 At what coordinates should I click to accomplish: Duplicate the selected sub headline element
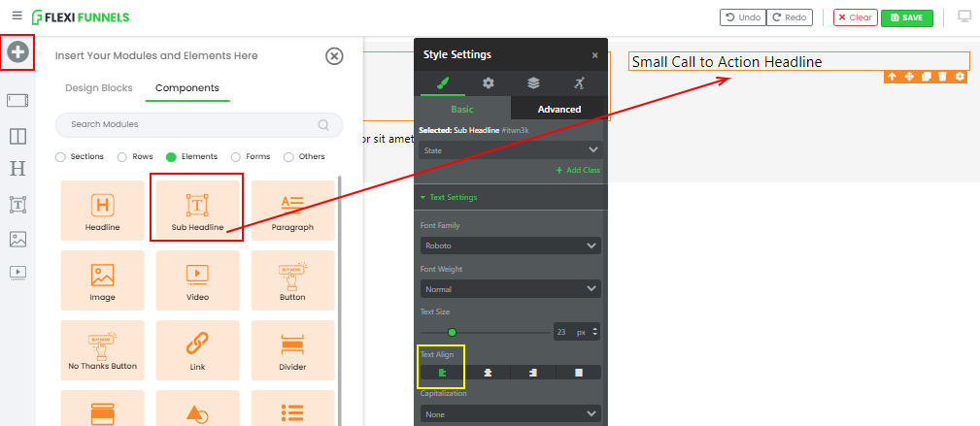click(927, 77)
